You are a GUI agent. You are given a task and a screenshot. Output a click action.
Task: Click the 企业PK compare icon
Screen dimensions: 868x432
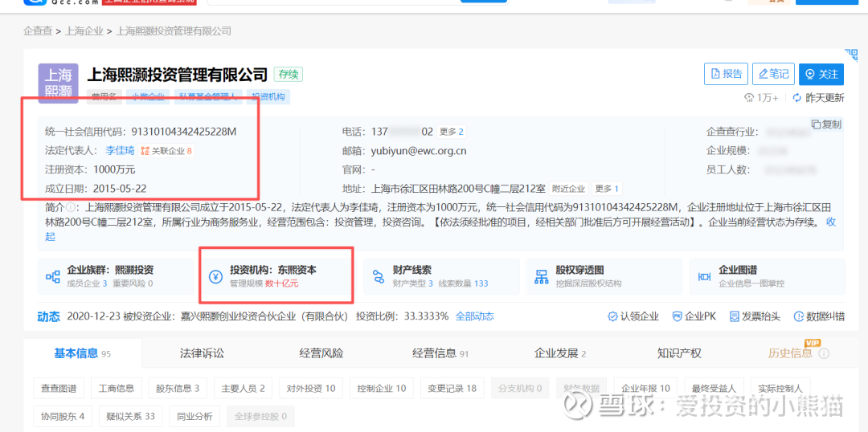coord(677,316)
